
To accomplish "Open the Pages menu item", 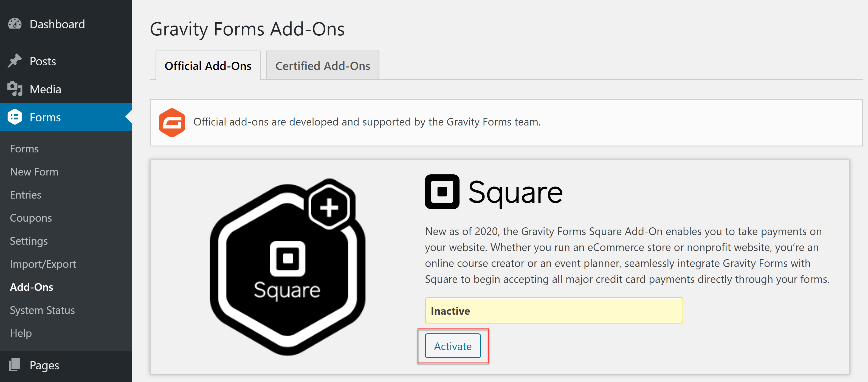I will [66, 365].
